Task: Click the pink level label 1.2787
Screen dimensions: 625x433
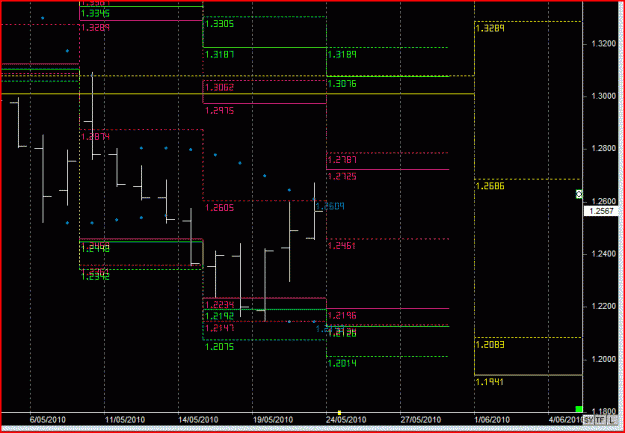Action: 342,160
